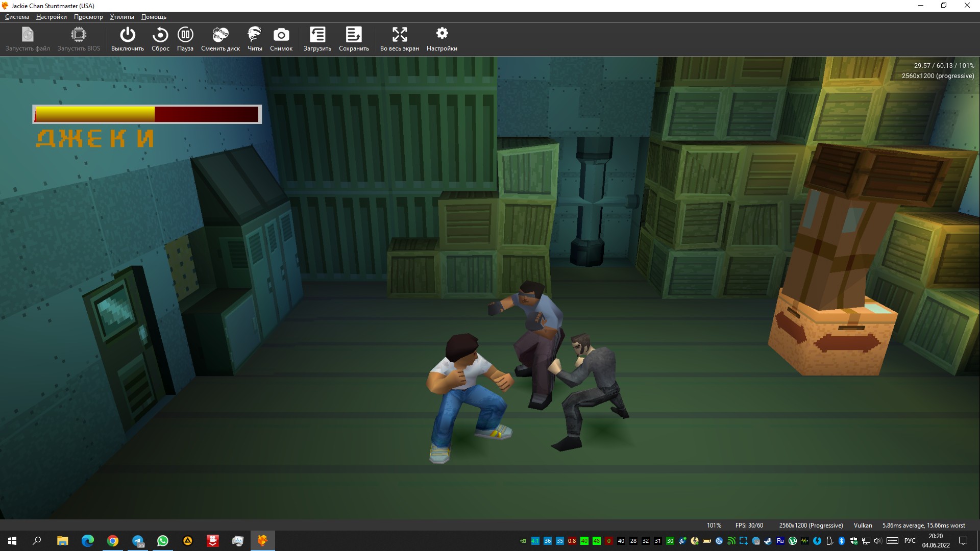Power off the emulated system with Выключить
The width and height of the screenshot is (980, 551).
pyautogui.click(x=127, y=39)
